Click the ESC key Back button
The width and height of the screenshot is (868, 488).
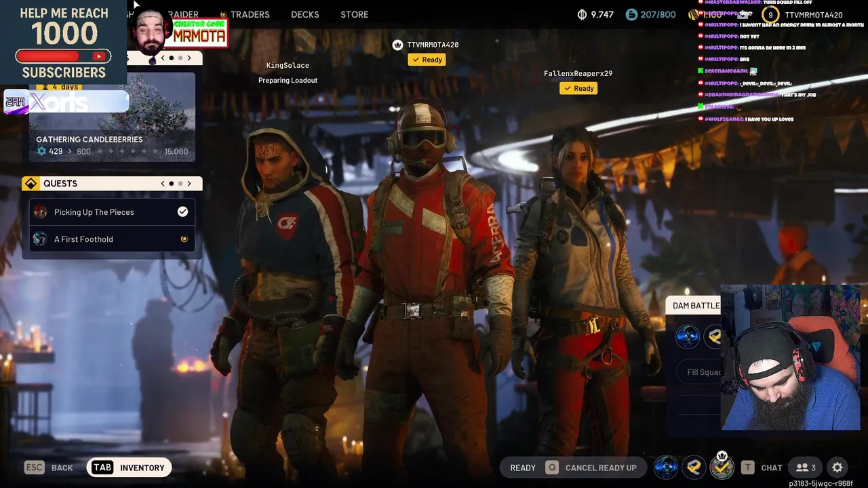click(48, 468)
